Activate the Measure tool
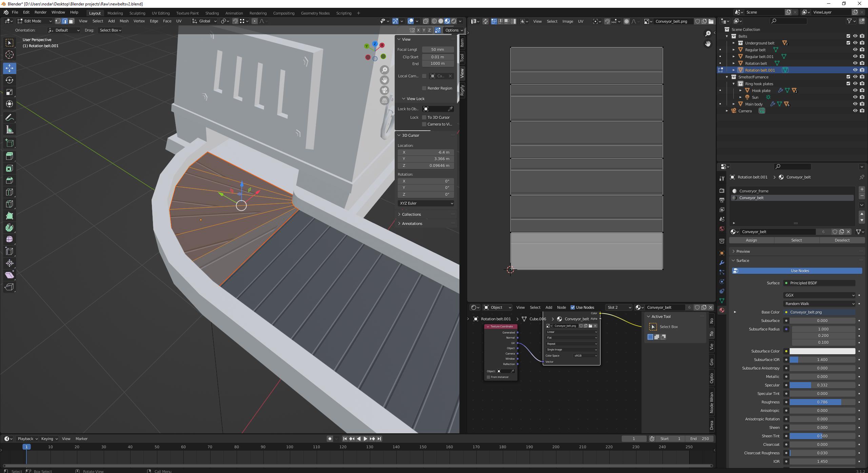The height and width of the screenshot is (473, 868). click(9, 129)
